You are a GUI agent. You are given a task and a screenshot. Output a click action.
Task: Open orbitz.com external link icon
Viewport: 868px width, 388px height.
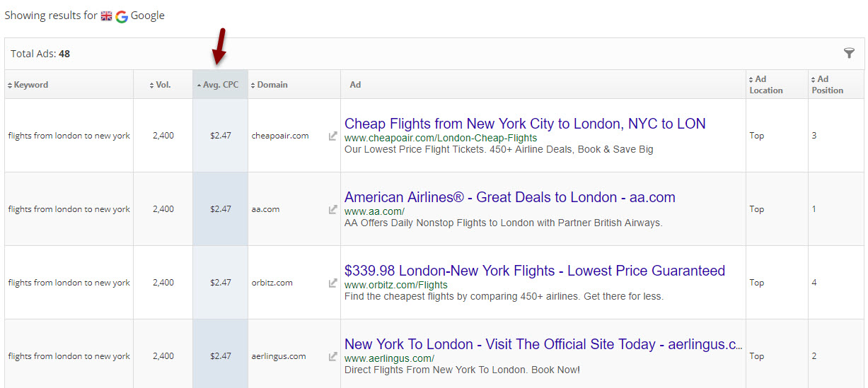pyautogui.click(x=332, y=283)
